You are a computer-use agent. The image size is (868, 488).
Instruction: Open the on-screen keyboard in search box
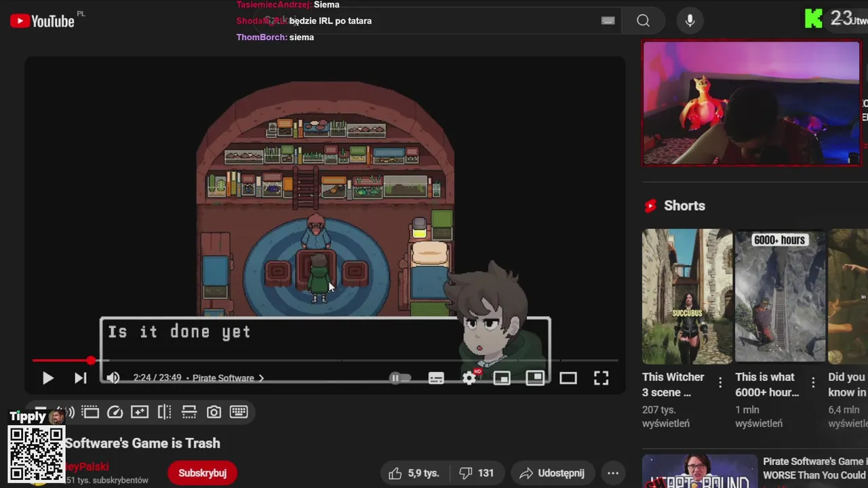point(608,21)
